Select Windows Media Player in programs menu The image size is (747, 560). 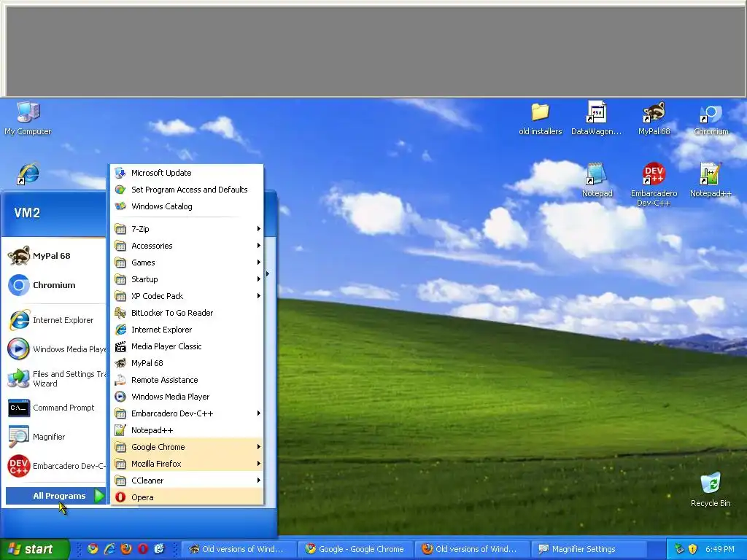tap(187, 397)
